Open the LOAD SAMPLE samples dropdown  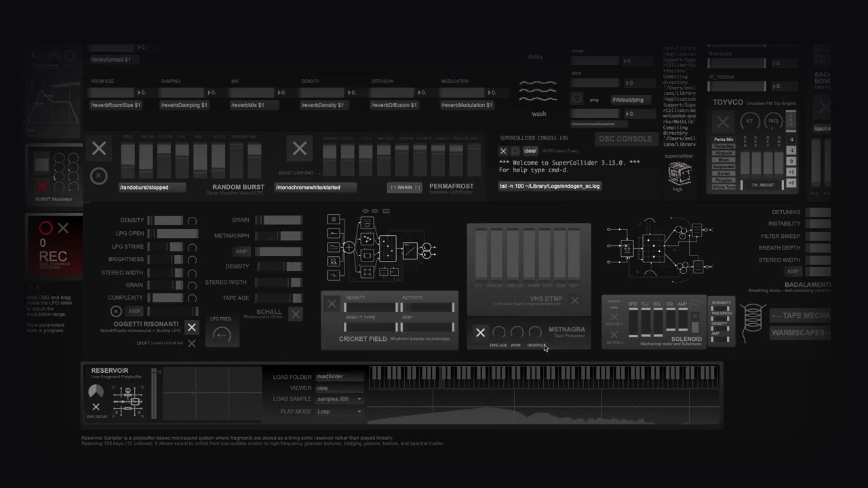pos(339,399)
